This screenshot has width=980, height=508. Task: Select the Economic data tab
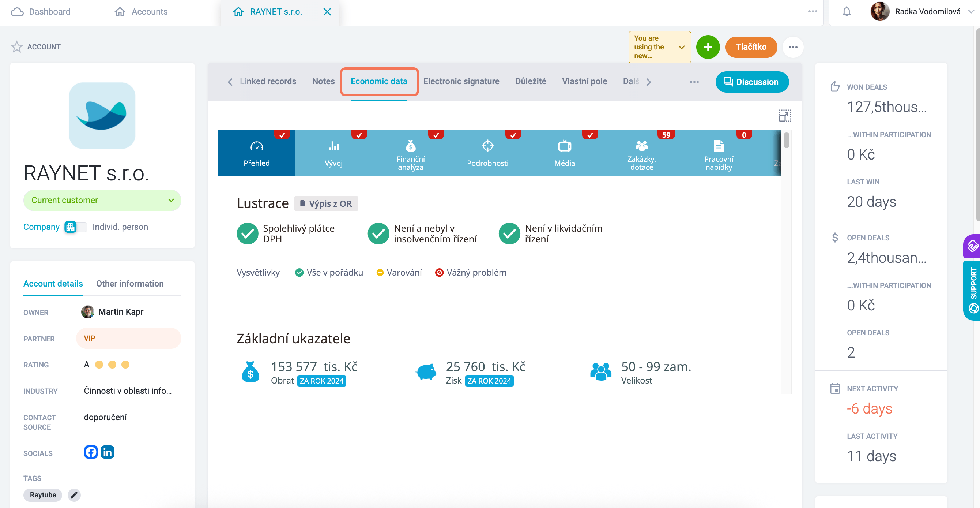378,81
